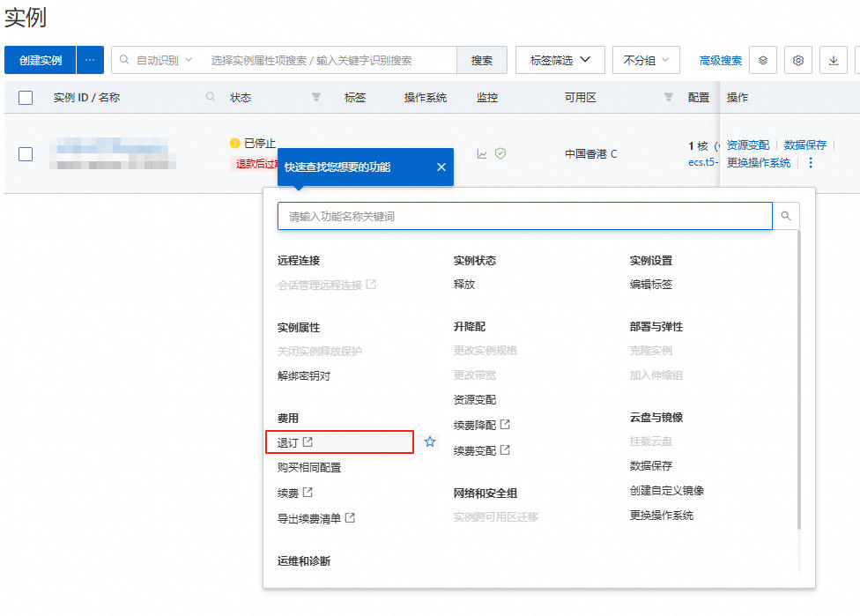This screenshot has height=616, width=860.
Task: Open the 高级搜索 link
Action: (721, 60)
